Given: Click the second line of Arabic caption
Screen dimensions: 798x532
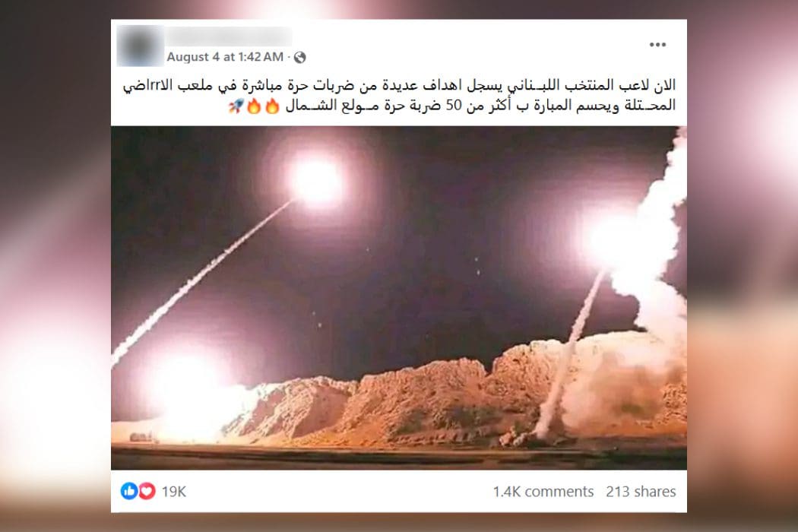Looking at the screenshot, I should coord(480,106).
